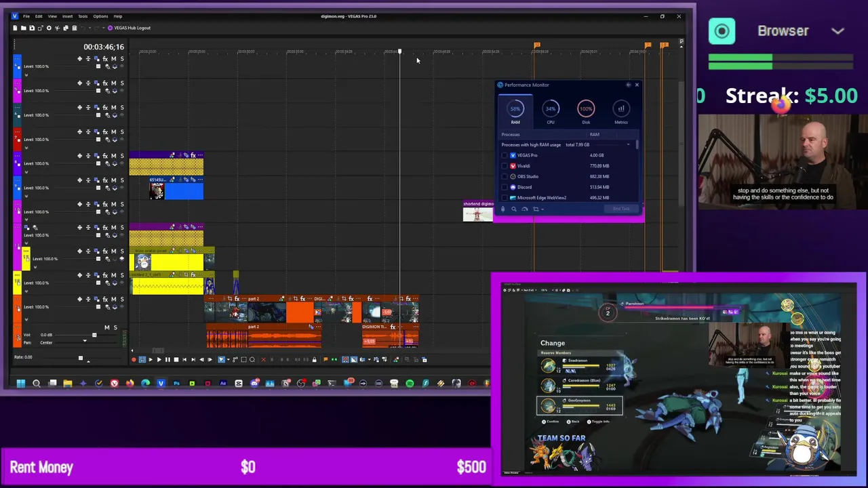
Task: Save the project with the disk icon
Action: point(32,28)
